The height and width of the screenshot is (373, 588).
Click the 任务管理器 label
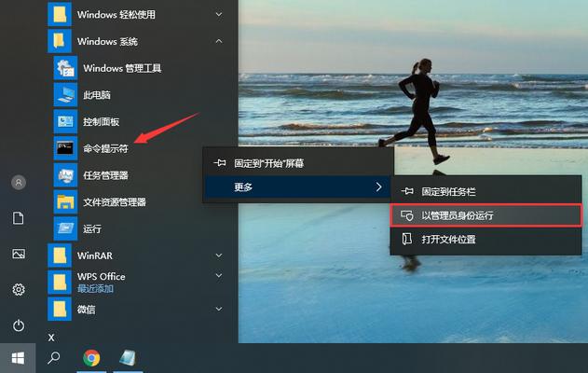click(105, 175)
